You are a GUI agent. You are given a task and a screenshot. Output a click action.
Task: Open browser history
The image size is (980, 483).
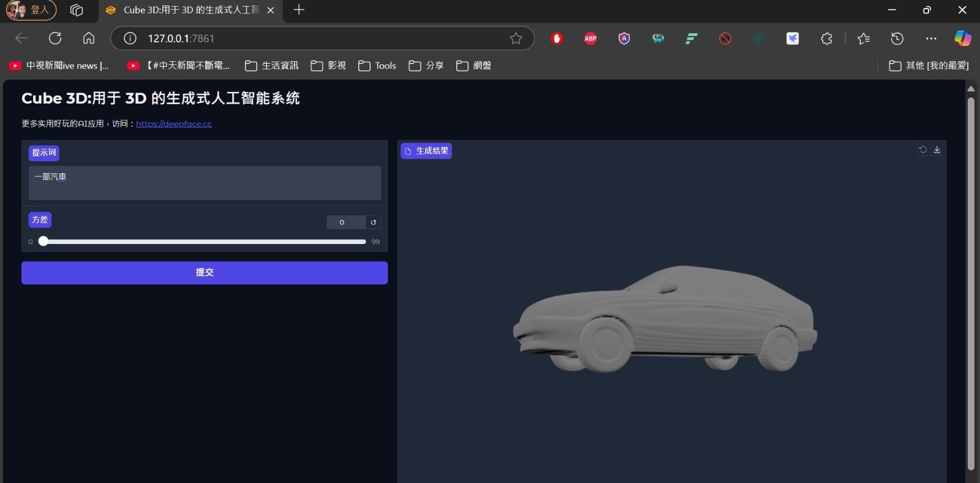pos(897,39)
